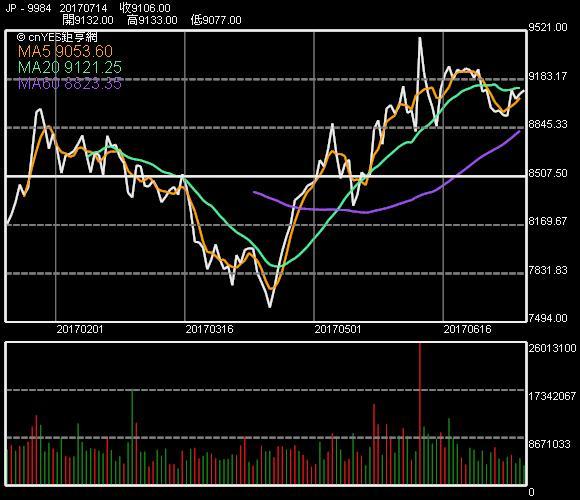Click the 20170616 date axis label

(467, 329)
